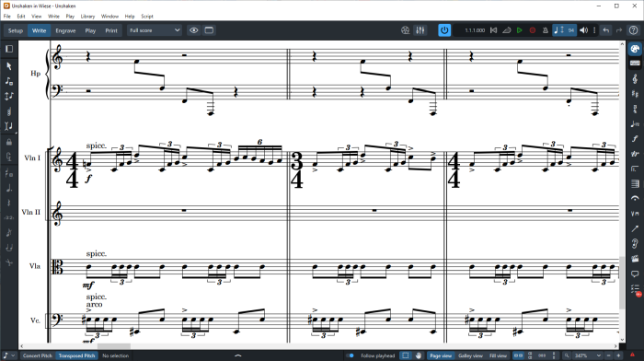Click the 1.1.1.000 transport position display
Viewport: 644px width, 361px height.
click(475, 30)
